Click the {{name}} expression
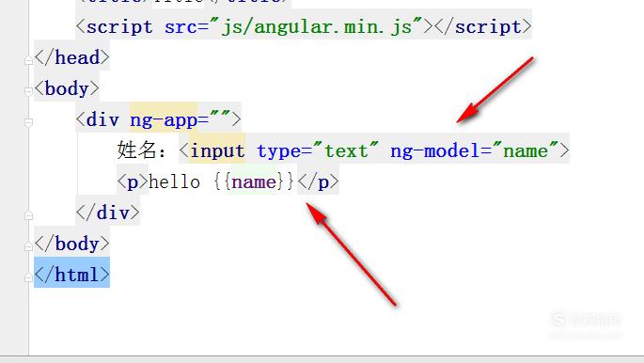 [x=254, y=181]
